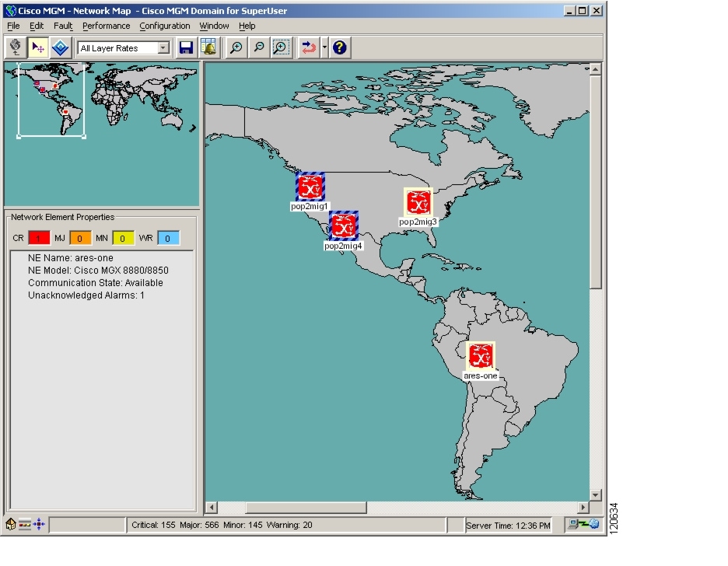728x566 pixels.
Task: Click the map horizontal scrollbar left arrow
Action: (212, 507)
